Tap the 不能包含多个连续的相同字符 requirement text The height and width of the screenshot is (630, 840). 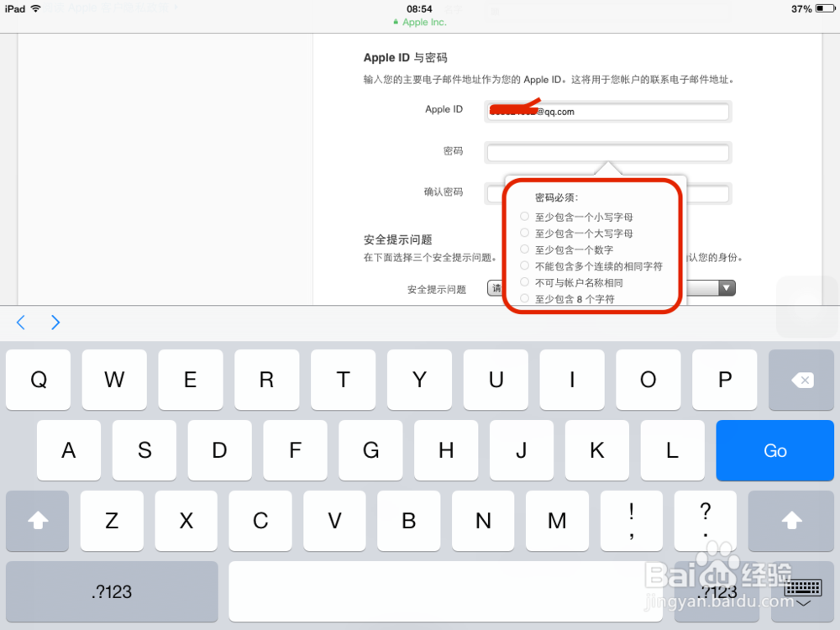[x=599, y=266]
